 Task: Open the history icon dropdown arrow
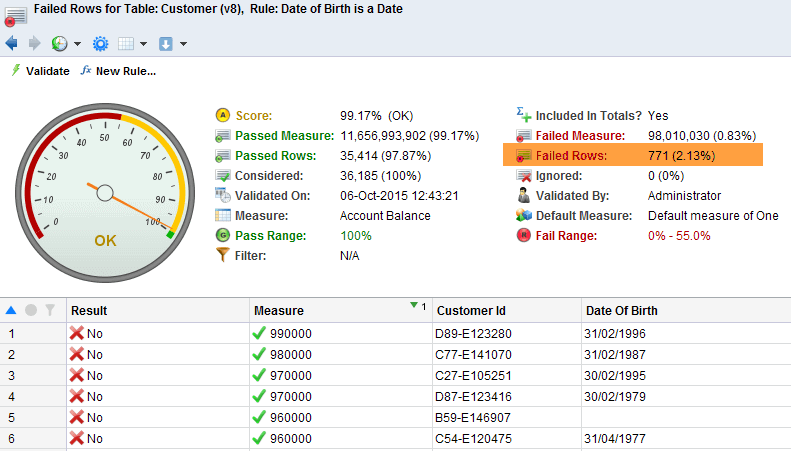click(77, 44)
